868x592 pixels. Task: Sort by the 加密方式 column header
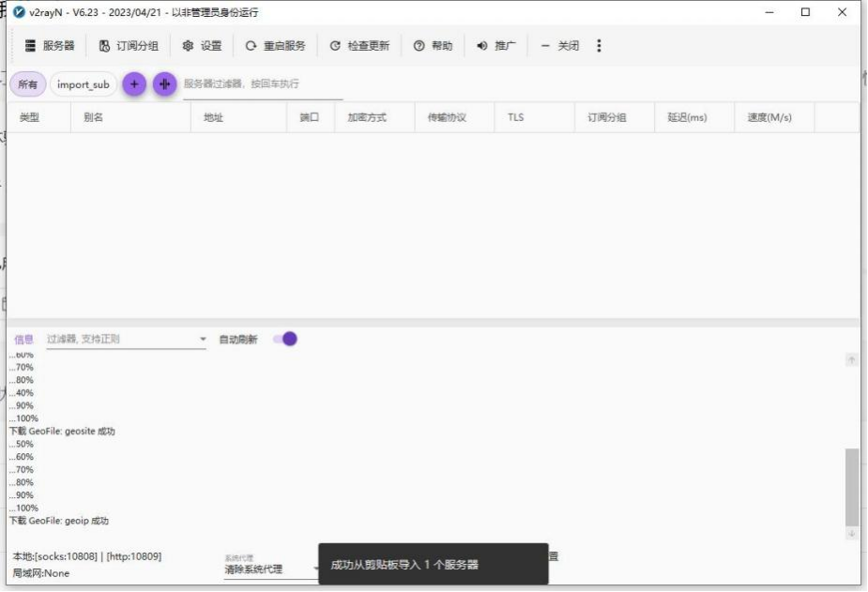click(374, 117)
